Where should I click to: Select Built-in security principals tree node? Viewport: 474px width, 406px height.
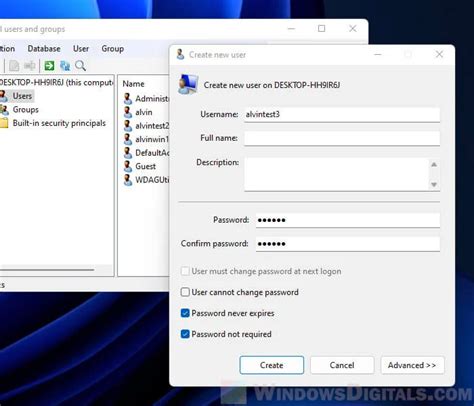(59, 123)
